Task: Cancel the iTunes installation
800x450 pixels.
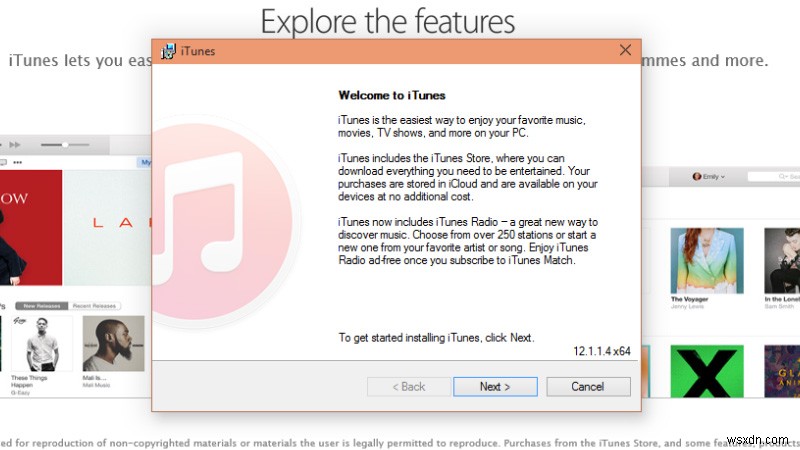Action: pyautogui.click(x=588, y=387)
